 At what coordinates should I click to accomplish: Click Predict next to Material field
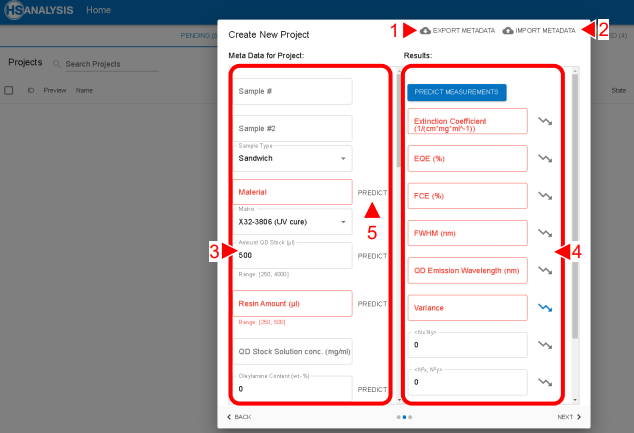pyautogui.click(x=372, y=191)
